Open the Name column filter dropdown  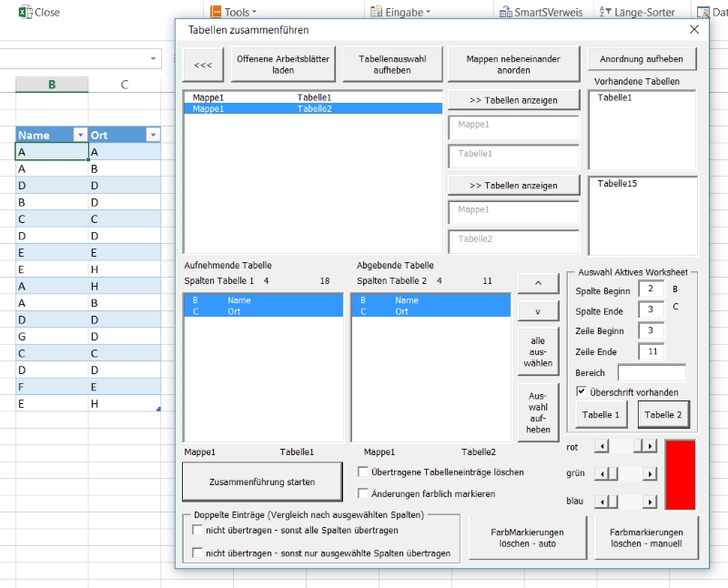pyautogui.click(x=79, y=135)
